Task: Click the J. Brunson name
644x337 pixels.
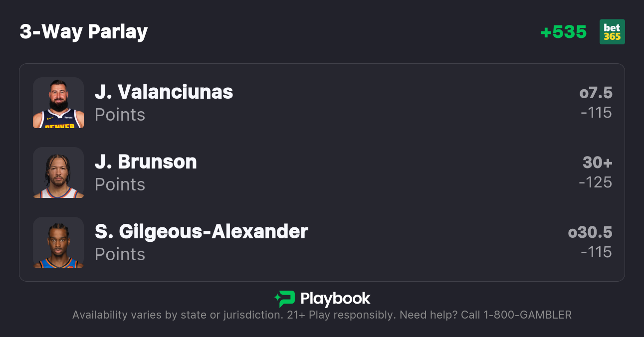Action: point(146,162)
